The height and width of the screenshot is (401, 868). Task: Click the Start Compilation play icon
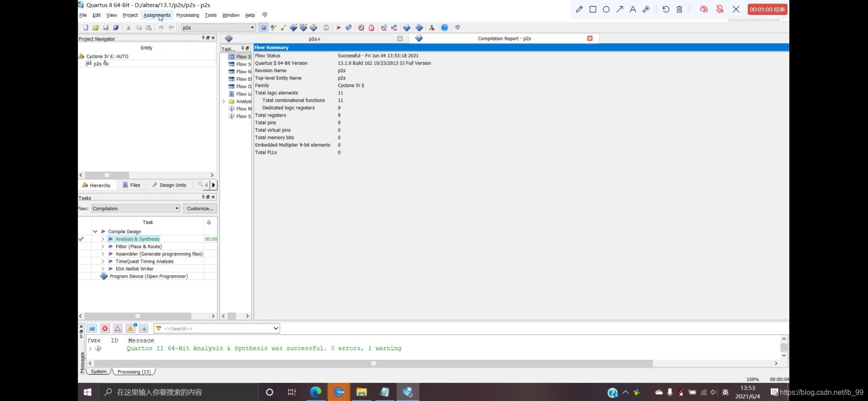tap(338, 28)
